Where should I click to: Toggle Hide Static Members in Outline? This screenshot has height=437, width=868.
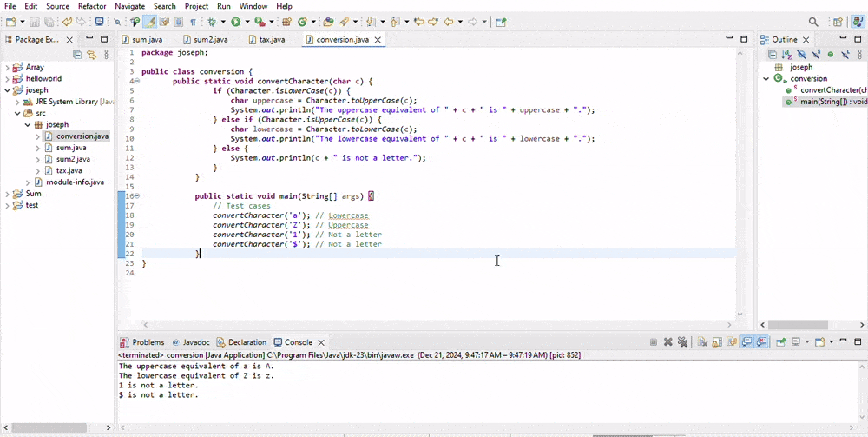(816, 54)
